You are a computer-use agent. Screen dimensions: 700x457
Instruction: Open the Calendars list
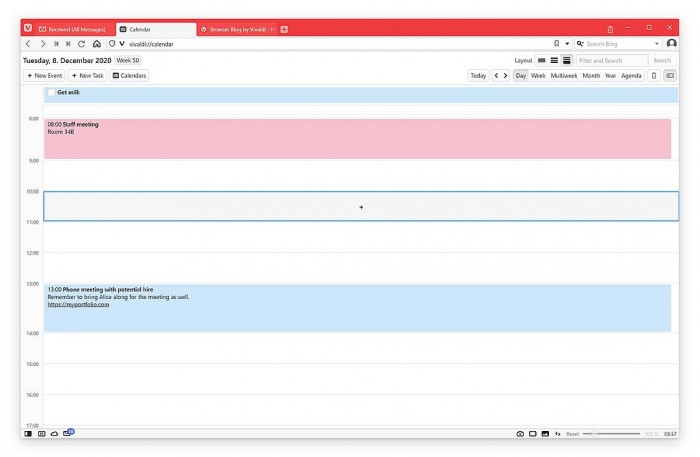point(129,75)
